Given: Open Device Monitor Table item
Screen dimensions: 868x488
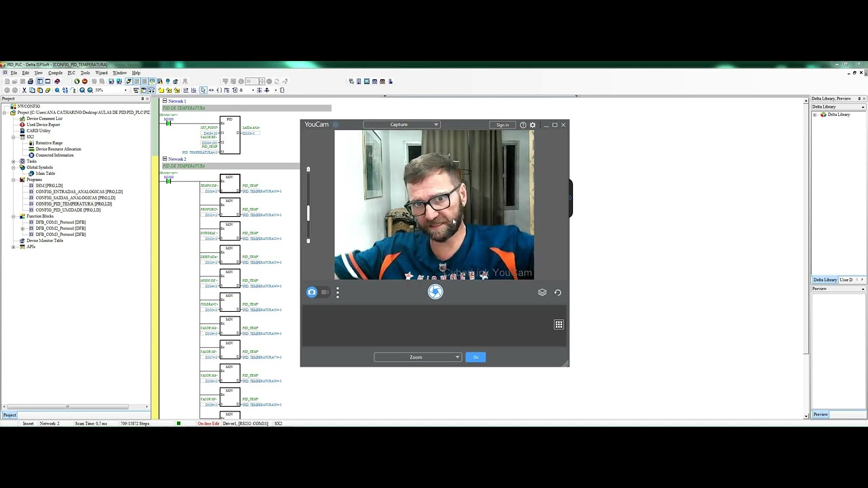Looking at the screenshot, I should click(45, 241).
